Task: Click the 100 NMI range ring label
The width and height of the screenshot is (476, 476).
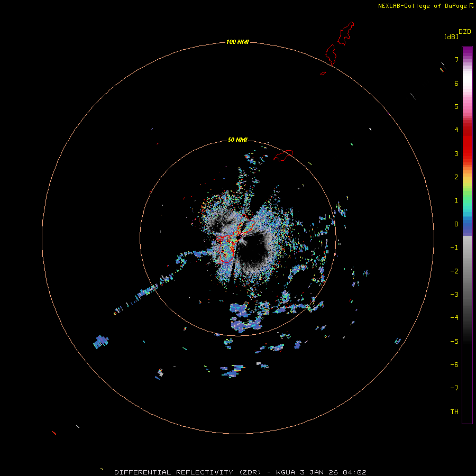Action: 237,42
